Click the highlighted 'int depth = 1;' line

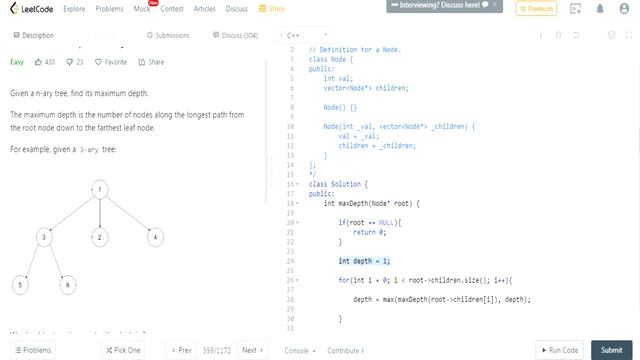click(x=364, y=261)
